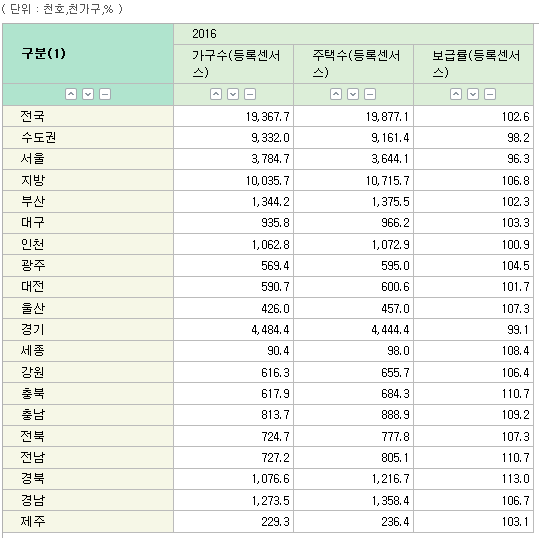Reset 가구수 column sort with minus icon

(250, 94)
